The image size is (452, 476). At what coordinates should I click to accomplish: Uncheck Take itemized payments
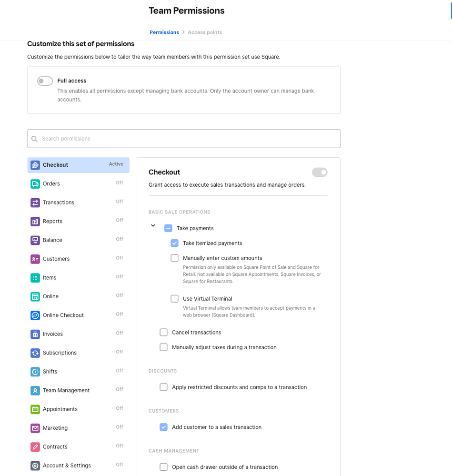pyautogui.click(x=174, y=243)
